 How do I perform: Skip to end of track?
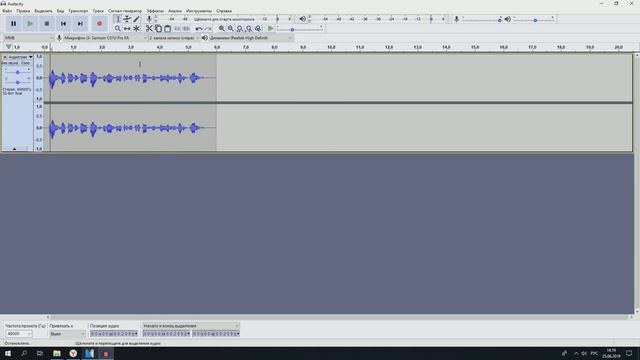pos(80,24)
